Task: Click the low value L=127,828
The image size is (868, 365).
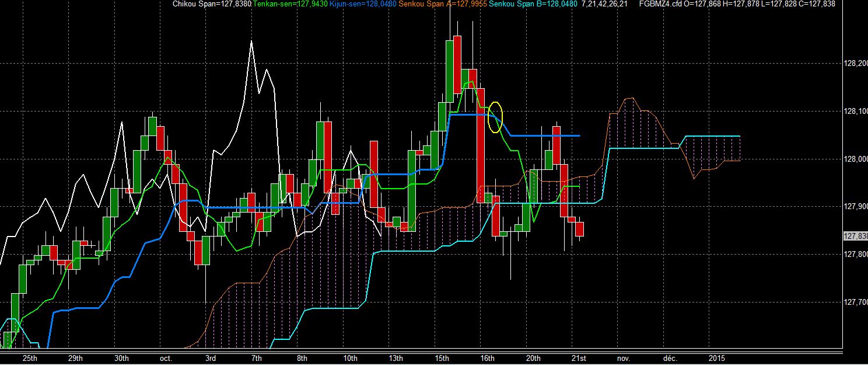Action: coord(780,4)
